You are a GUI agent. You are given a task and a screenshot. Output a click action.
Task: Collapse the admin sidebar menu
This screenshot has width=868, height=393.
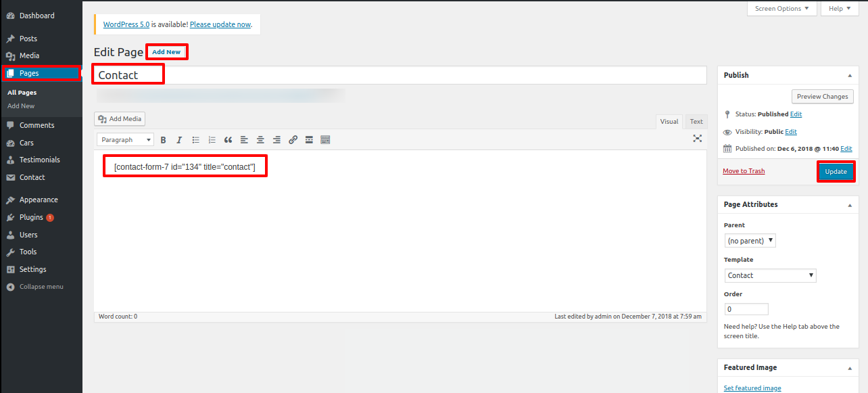pos(41,287)
